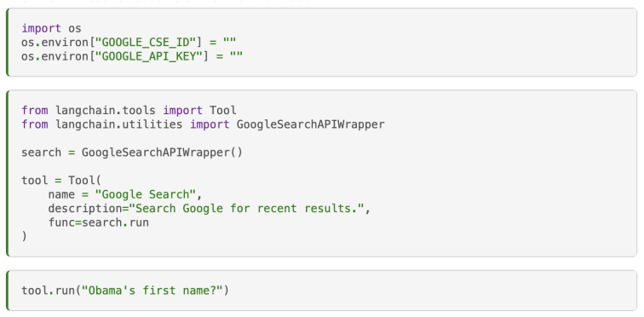Focus the first code cell

pyautogui.click(x=322, y=43)
